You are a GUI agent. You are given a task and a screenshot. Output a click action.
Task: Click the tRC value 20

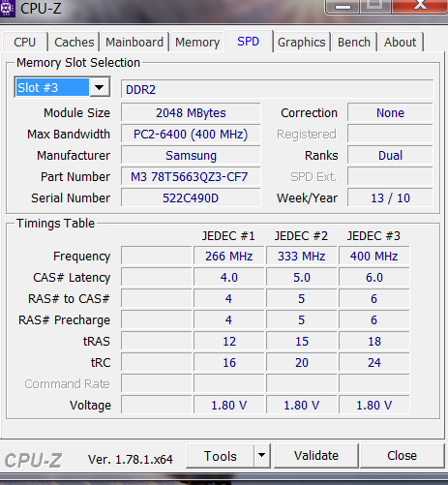tap(302, 363)
